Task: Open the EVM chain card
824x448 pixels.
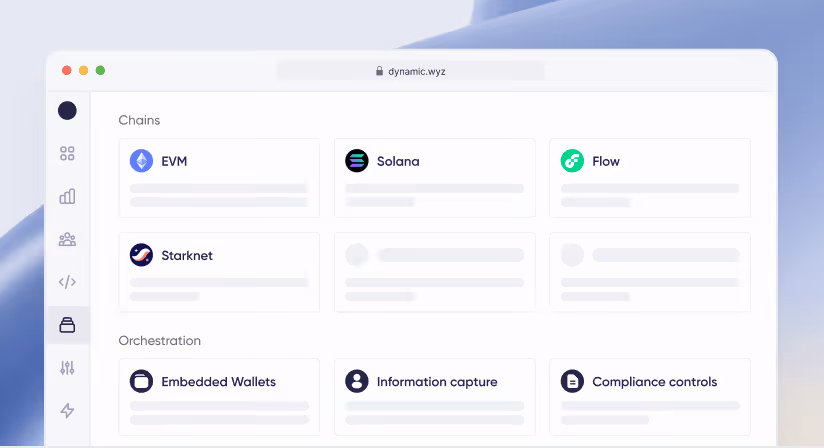Action: point(219,178)
